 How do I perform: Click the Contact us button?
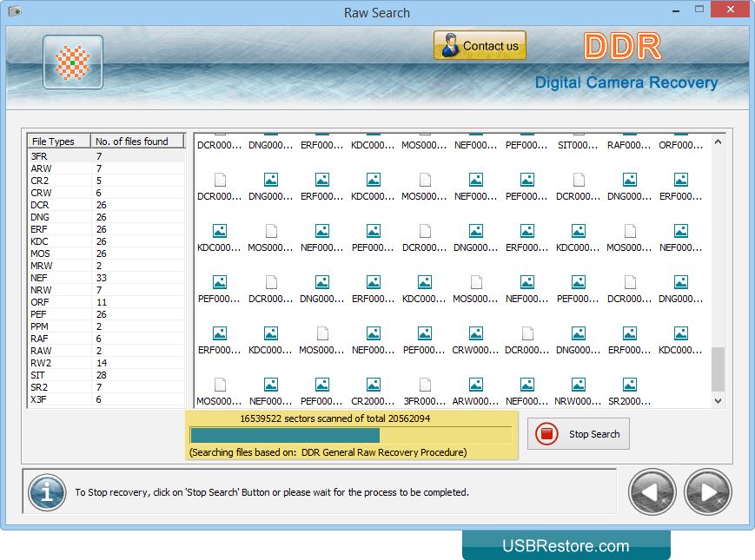click(x=480, y=46)
